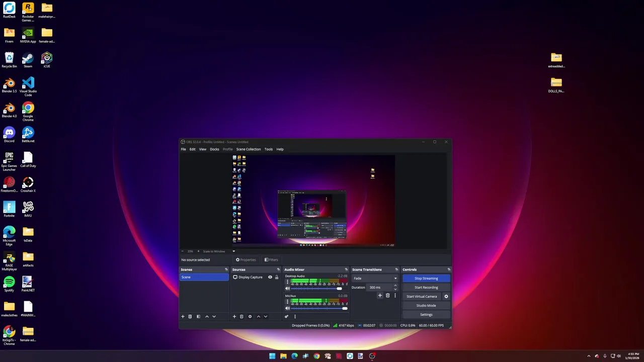Adjust Desktop Audio volume slider
The height and width of the screenshot is (362, 644).
tap(318, 289)
